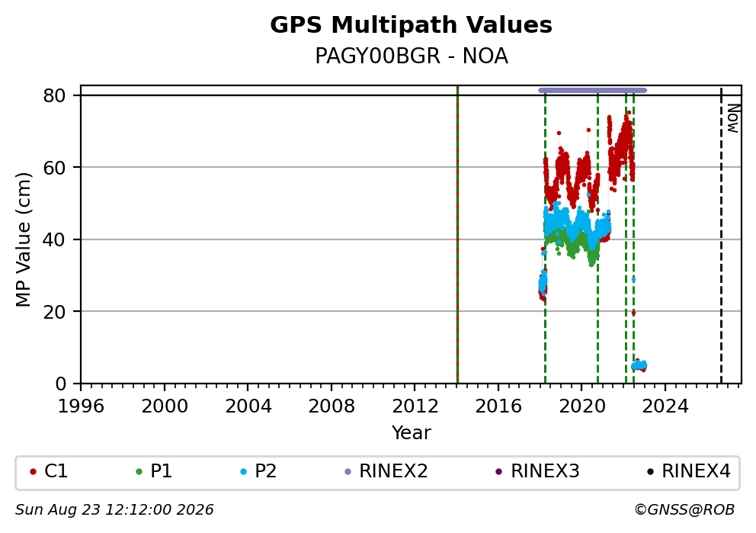Viewport: 756px width, 533px height.
Task: Click the subtitle 'PAGY00BGR - NOA'
Action: pos(412,56)
